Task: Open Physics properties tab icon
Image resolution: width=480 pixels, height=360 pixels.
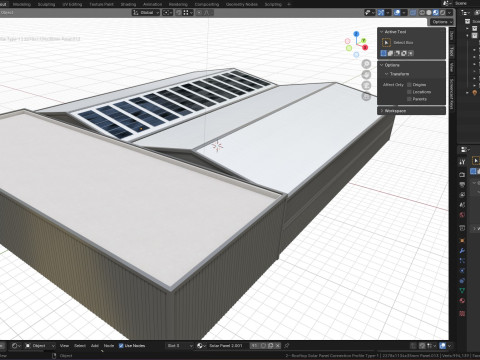Action: [462, 271]
